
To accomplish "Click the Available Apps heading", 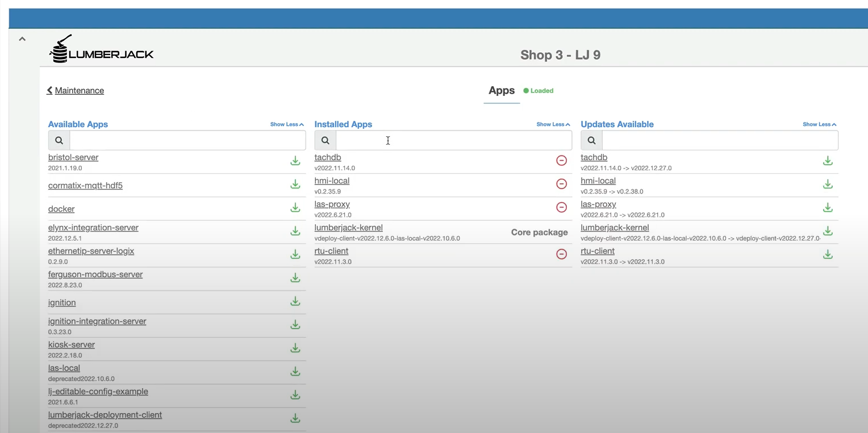I will coord(78,124).
